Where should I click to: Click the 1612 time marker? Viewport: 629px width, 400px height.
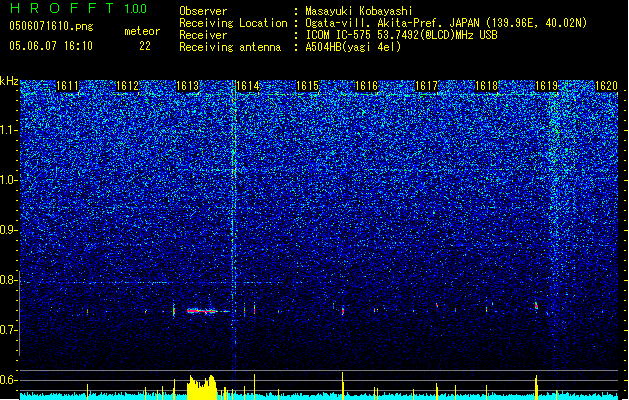click(127, 86)
